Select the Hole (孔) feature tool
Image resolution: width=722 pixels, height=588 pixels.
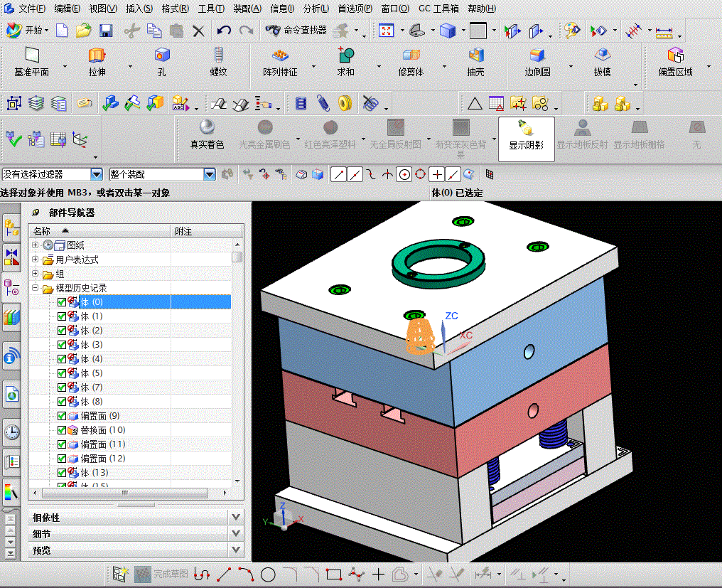(162, 55)
